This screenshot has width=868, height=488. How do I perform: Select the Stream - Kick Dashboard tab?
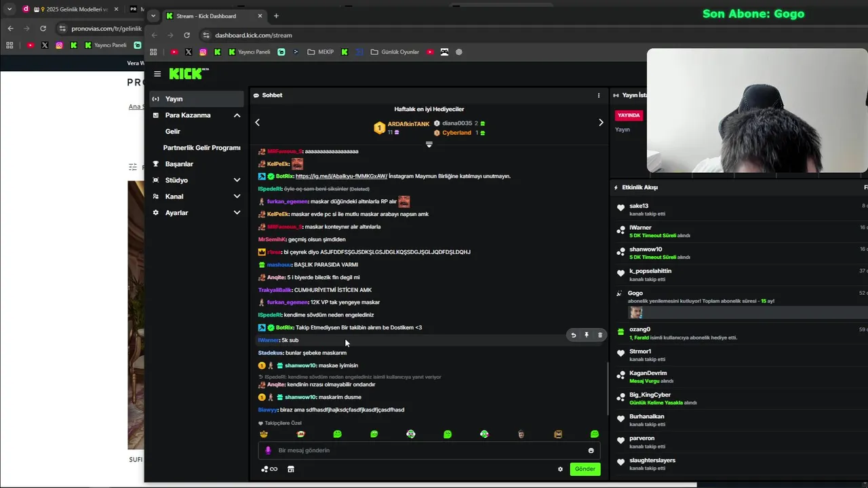(214, 16)
